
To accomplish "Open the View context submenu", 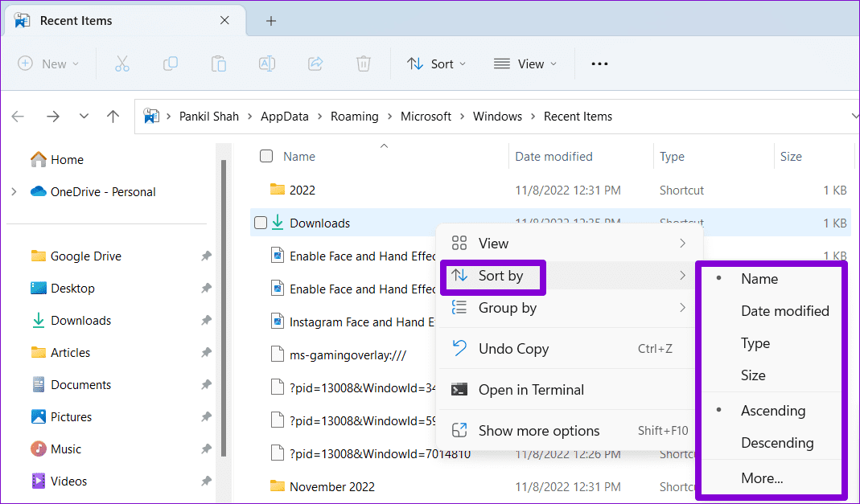I will (568, 244).
